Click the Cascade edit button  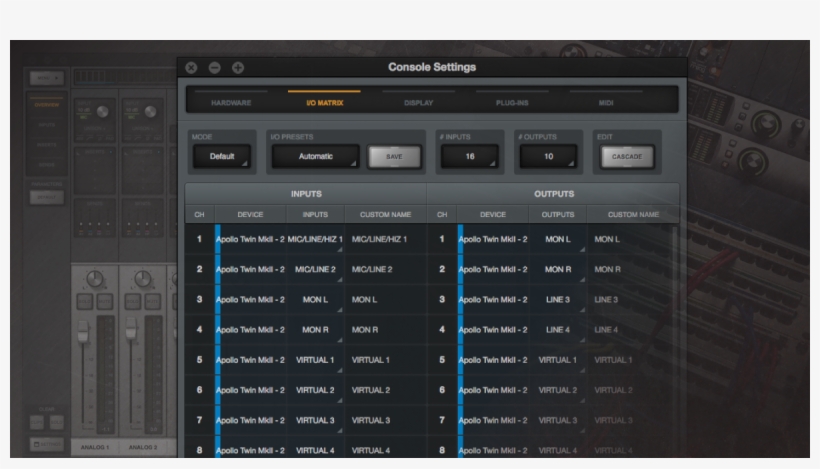pos(627,156)
